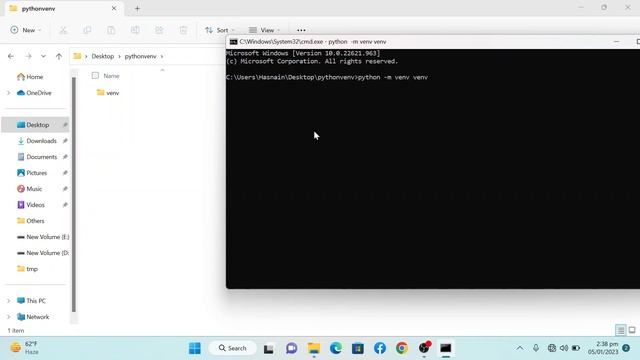Open recent locations dropdown arrow

[43, 56]
